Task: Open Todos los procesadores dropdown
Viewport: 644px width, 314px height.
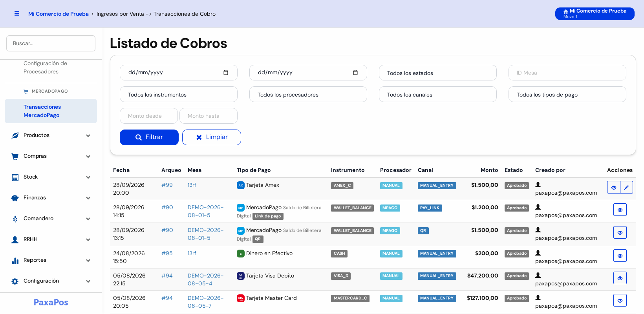Action: coord(308,94)
